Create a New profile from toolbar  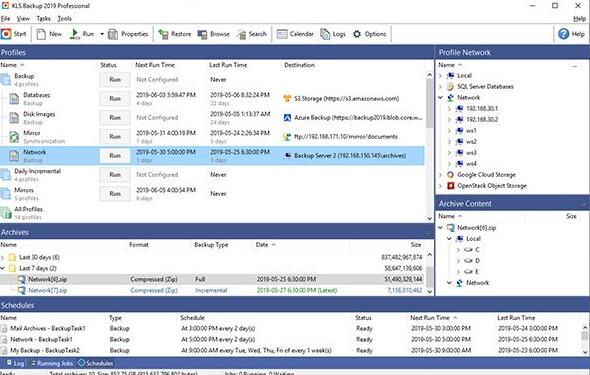(x=49, y=34)
